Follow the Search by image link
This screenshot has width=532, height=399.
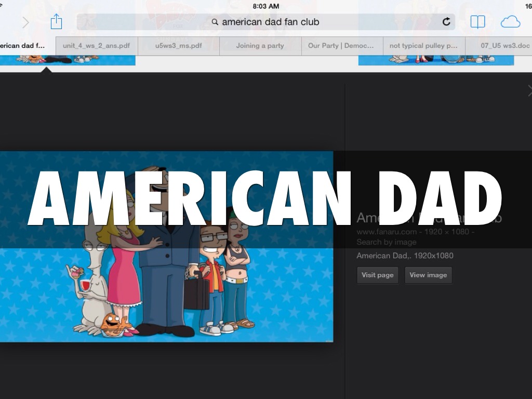click(386, 242)
